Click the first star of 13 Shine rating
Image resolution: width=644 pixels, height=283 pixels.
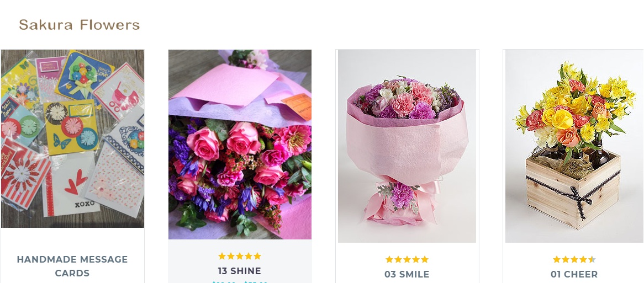[x=222, y=256]
